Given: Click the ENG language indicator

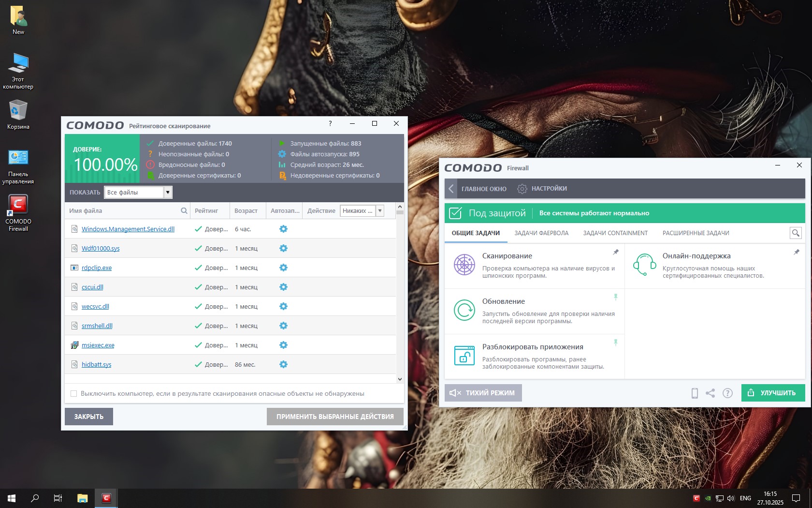Looking at the screenshot, I should pos(745,498).
